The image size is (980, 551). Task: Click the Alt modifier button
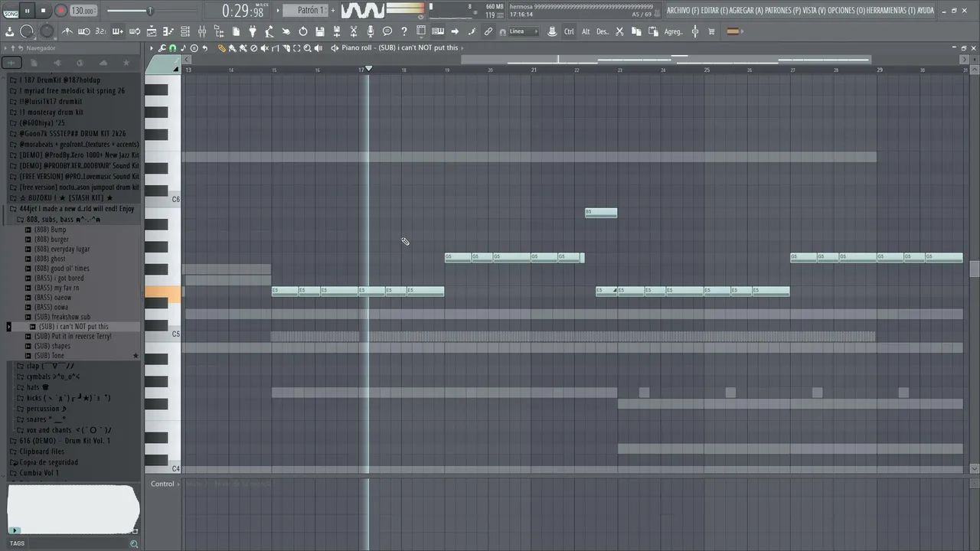(586, 31)
